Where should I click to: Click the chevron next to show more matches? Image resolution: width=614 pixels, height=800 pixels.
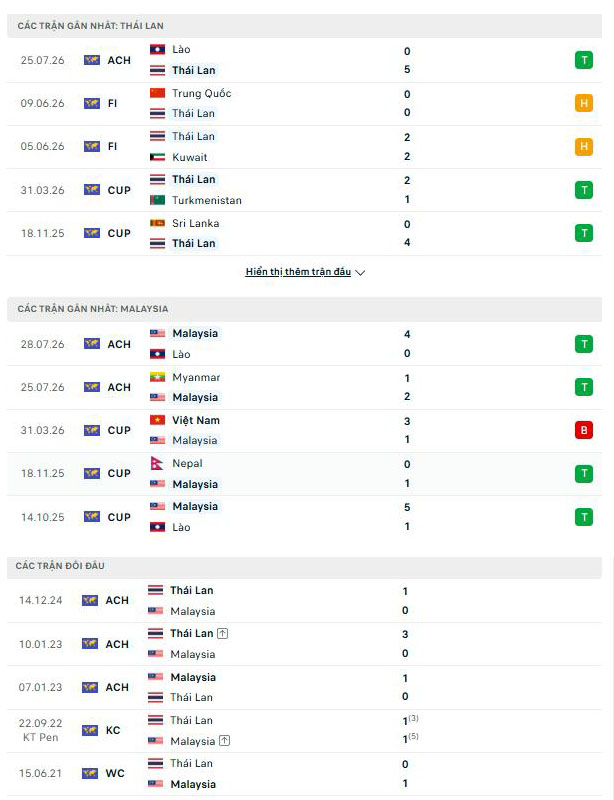point(360,272)
